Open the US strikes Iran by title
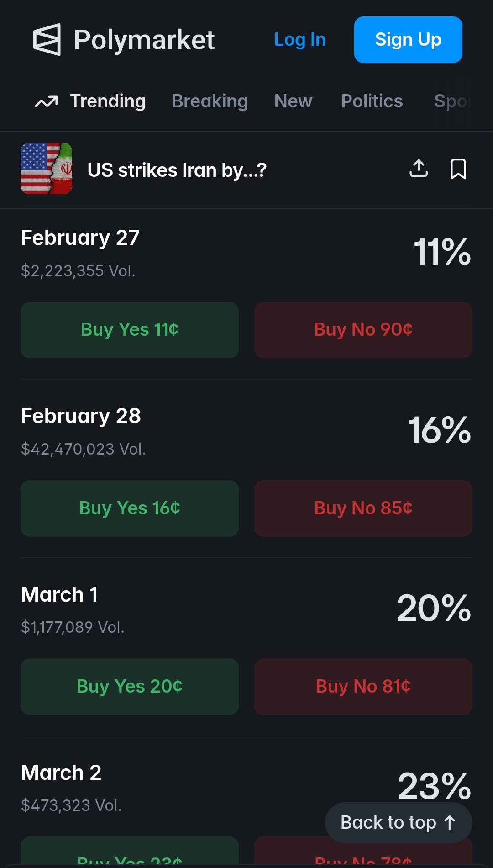This screenshot has height=868, width=493. (177, 170)
